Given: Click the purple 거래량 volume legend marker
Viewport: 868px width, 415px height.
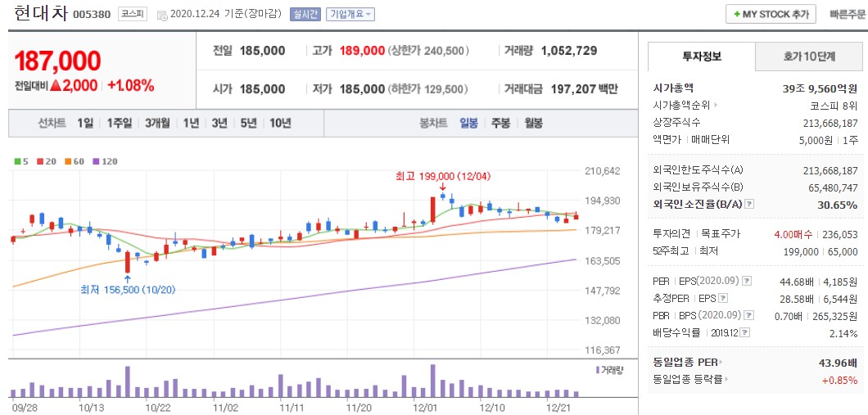Looking at the screenshot, I should point(598,370).
